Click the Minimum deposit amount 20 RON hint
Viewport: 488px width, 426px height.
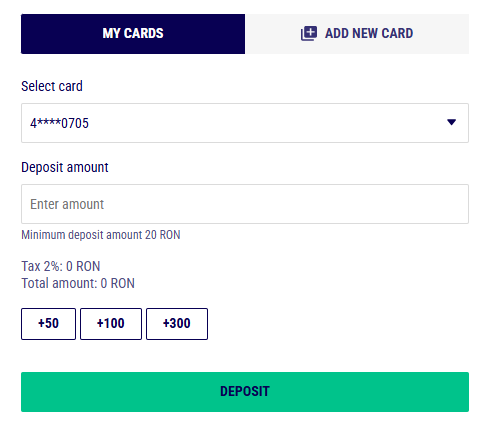[101, 235]
